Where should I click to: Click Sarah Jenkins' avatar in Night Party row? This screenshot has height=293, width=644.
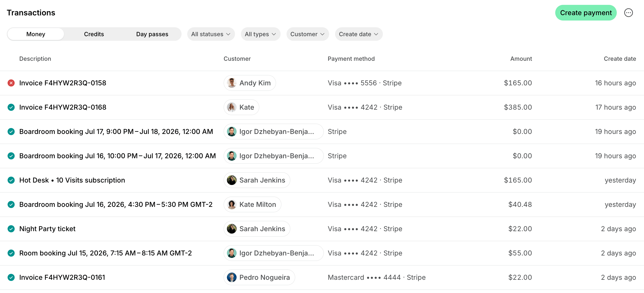tap(232, 229)
